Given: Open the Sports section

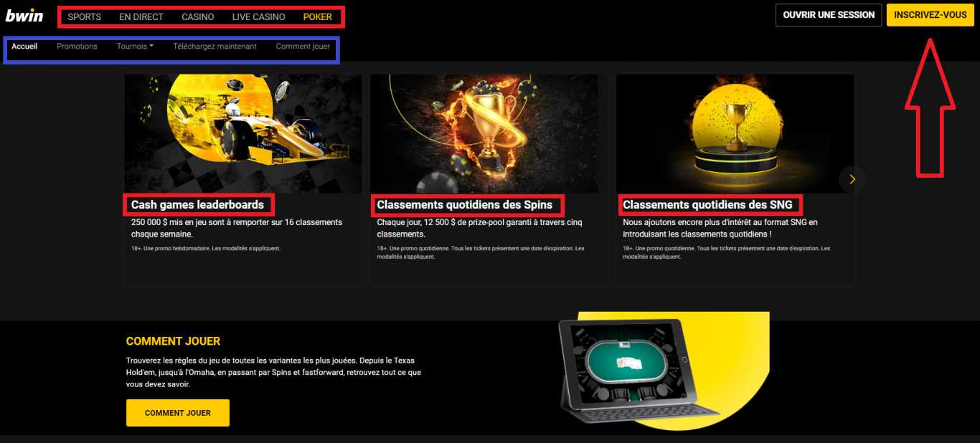Looking at the screenshot, I should click(85, 16).
